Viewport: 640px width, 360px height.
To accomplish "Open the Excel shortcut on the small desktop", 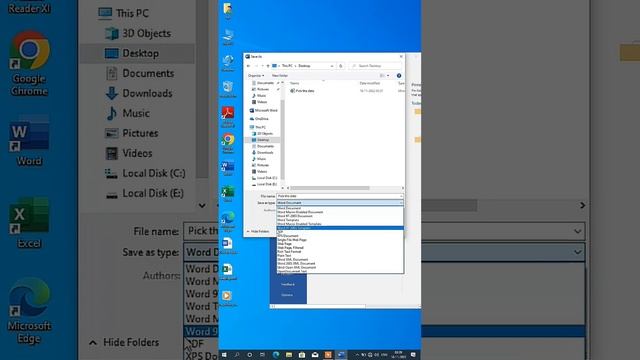I will (x=228, y=193).
